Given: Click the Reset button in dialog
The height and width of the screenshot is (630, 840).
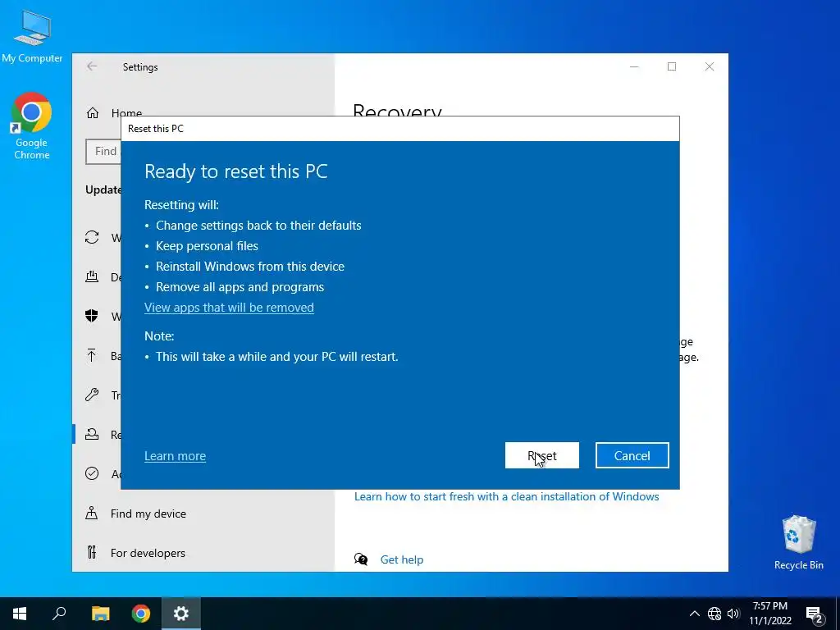Looking at the screenshot, I should pyautogui.click(x=541, y=455).
